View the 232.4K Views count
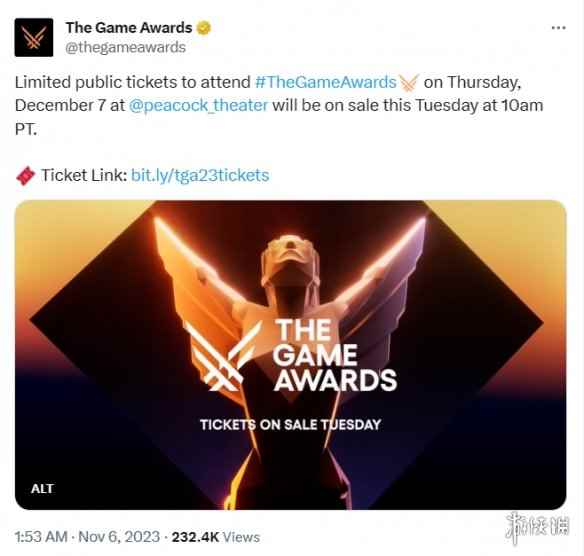 216,537
